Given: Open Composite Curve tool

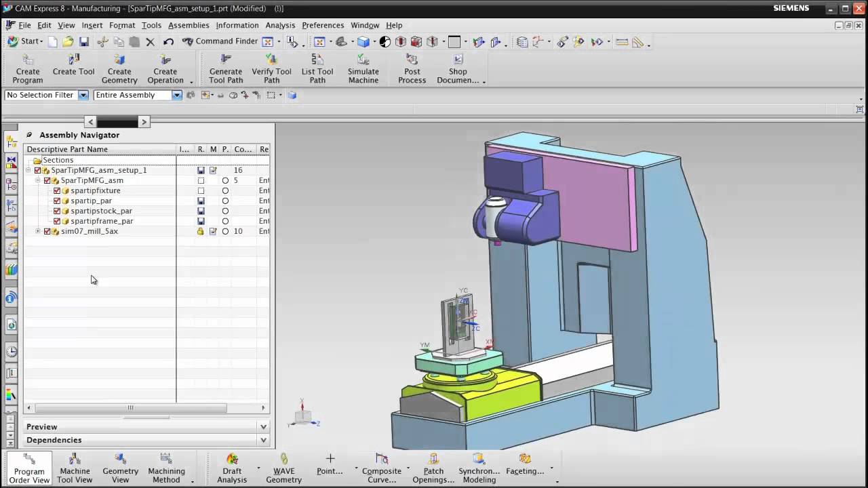Looking at the screenshot, I should pyautogui.click(x=382, y=468).
